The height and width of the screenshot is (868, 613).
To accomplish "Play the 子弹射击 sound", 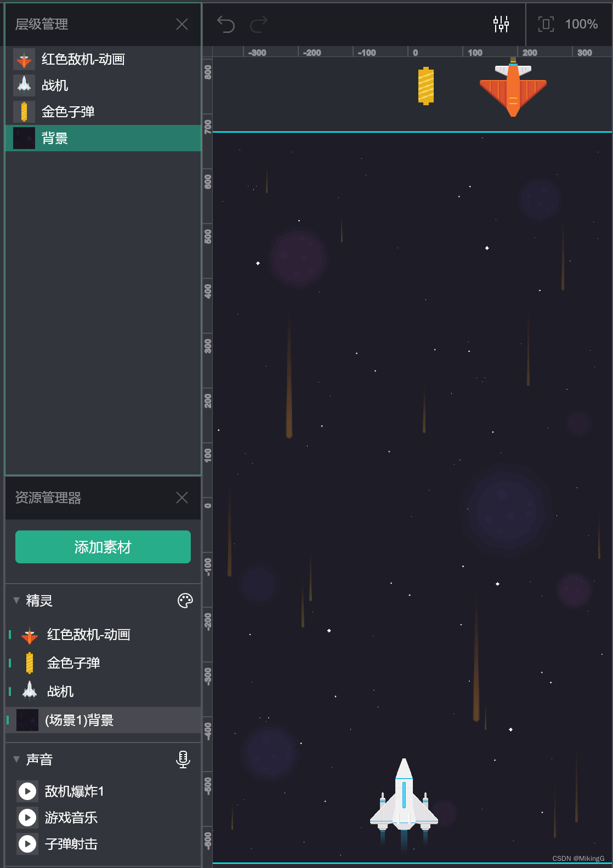I will (x=27, y=844).
